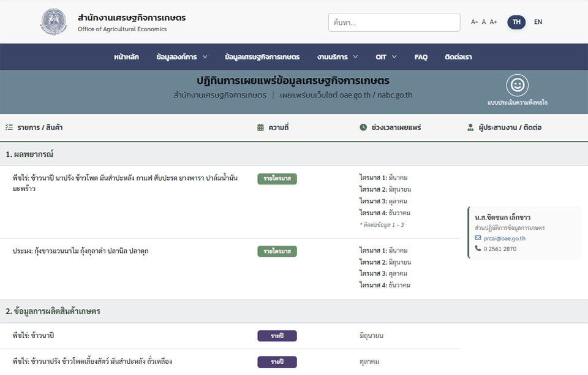Click the person icon beside ผู้ประสานงาน / ติดต่อ
This screenshot has width=588, height=375.
pyautogui.click(x=470, y=127)
